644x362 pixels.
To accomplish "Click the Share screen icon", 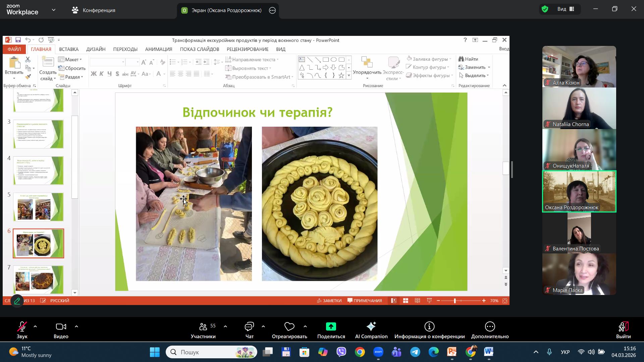I will (331, 327).
